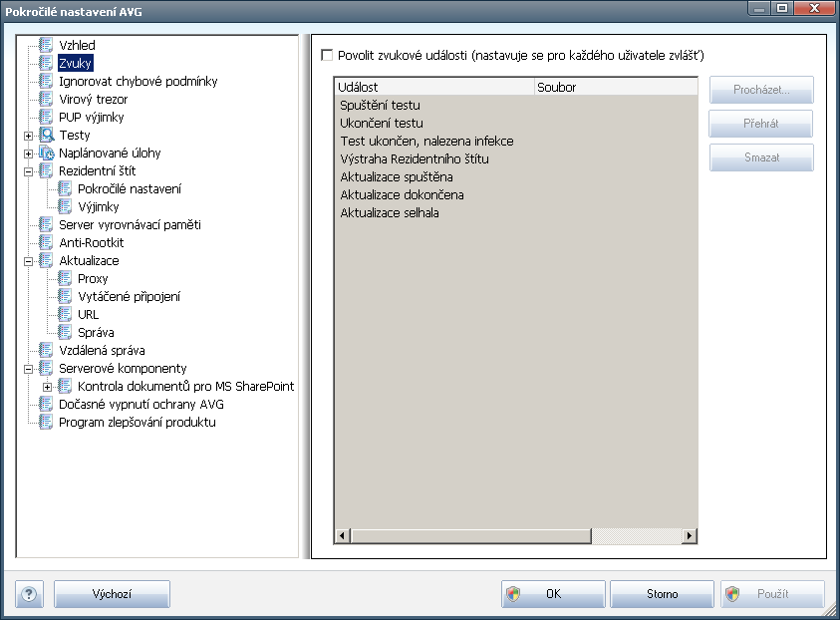Click the icon beside Server vyrovnávací paměti
This screenshot has width=840, height=620.
[x=47, y=224]
